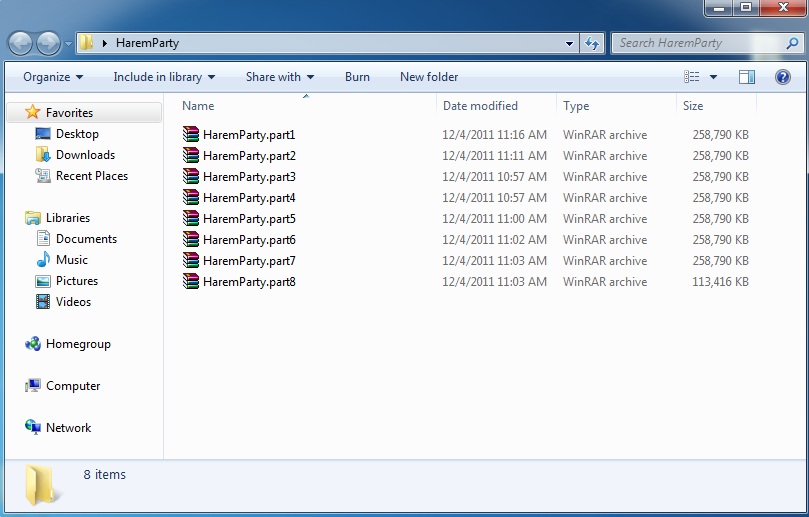Viewport: 809px width, 517px height.
Task: Click the Favorites star icon
Action: pos(33,112)
